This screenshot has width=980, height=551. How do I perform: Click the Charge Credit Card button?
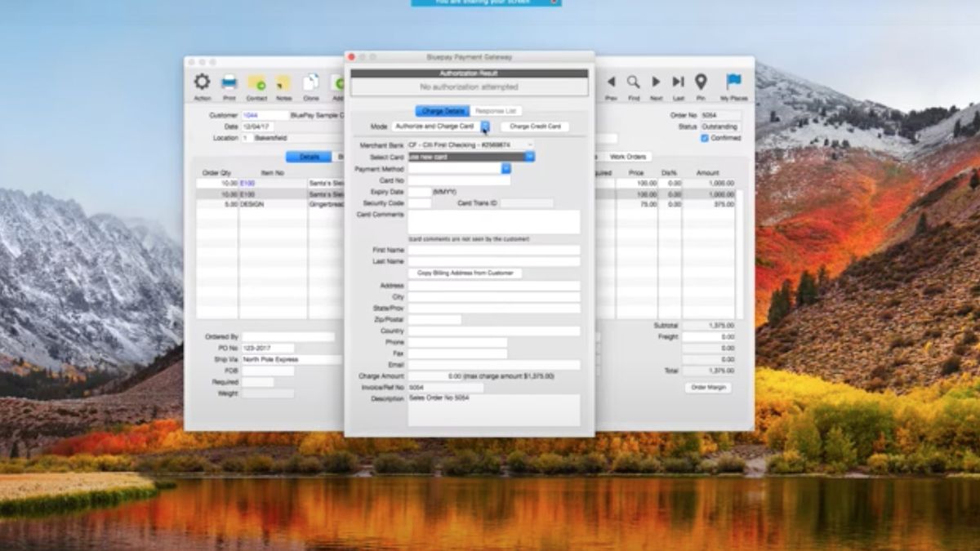(537, 127)
